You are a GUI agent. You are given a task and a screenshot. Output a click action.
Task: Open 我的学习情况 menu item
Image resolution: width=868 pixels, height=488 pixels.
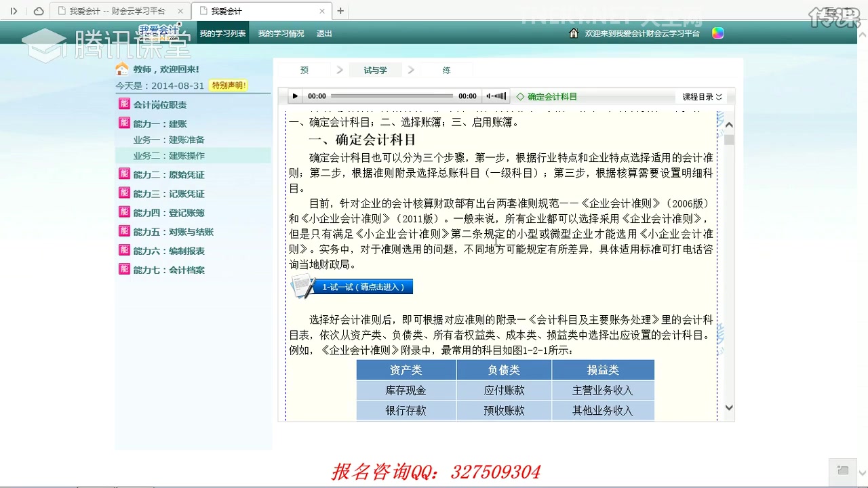pyautogui.click(x=281, y=33)
